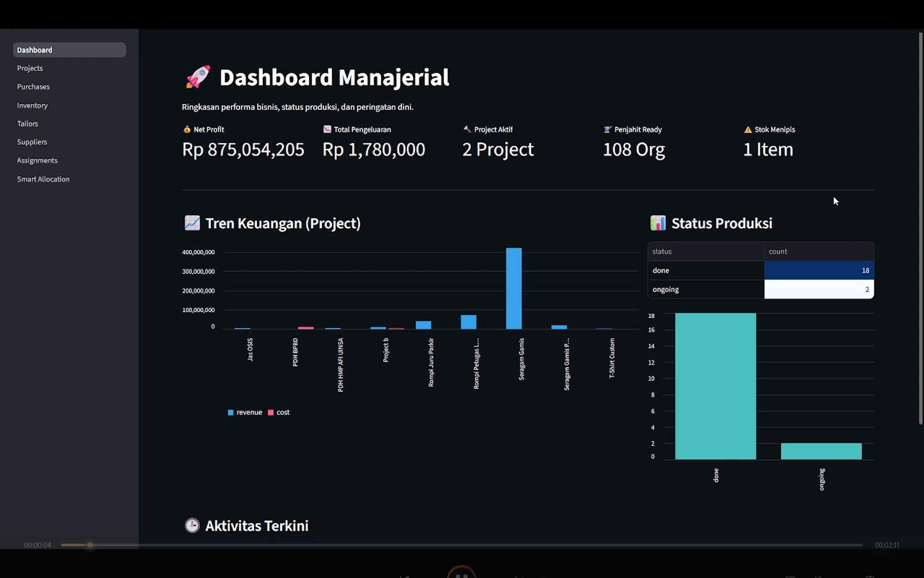
Task: Click the Status Produksi heading
Action: pos(722,223)
